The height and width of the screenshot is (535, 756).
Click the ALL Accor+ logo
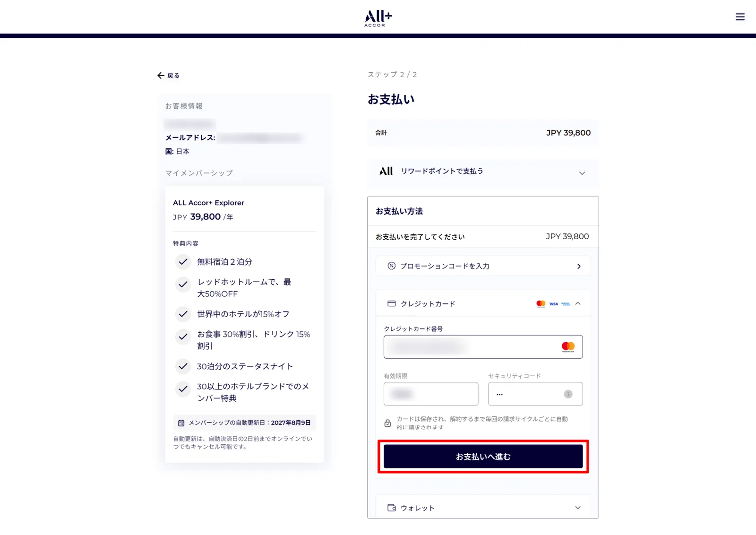[378, 18]
